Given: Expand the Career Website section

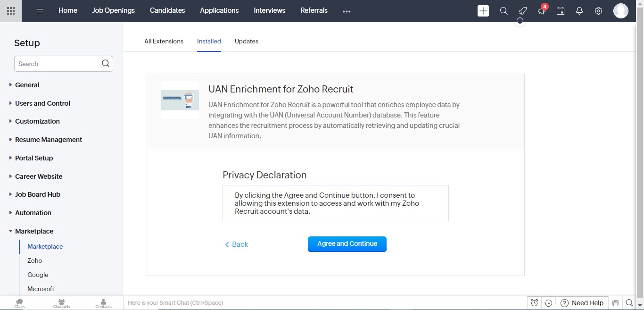Looking at the screenshot, I should (39, 176).
